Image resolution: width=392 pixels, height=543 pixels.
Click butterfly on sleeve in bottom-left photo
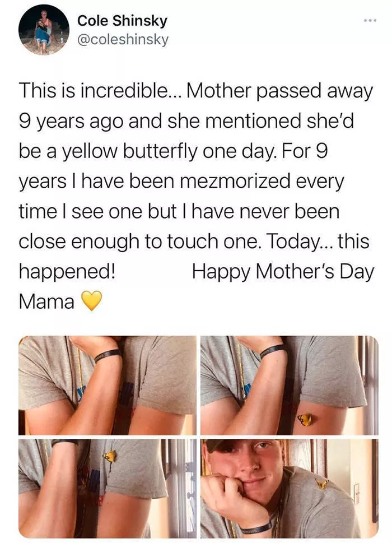[x=110, y=456]
